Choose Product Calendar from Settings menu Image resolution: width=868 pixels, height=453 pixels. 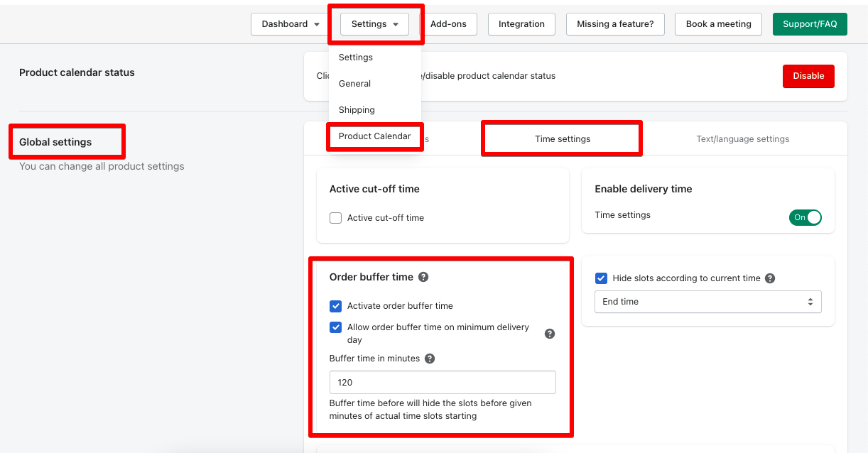(374, 136)
